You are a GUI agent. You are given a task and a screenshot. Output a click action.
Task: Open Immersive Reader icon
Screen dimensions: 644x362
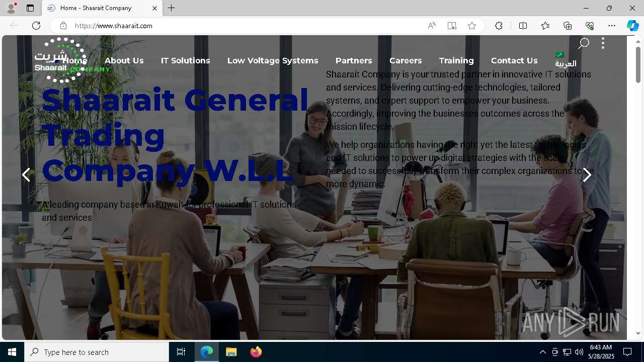click(x=452, y=26)
